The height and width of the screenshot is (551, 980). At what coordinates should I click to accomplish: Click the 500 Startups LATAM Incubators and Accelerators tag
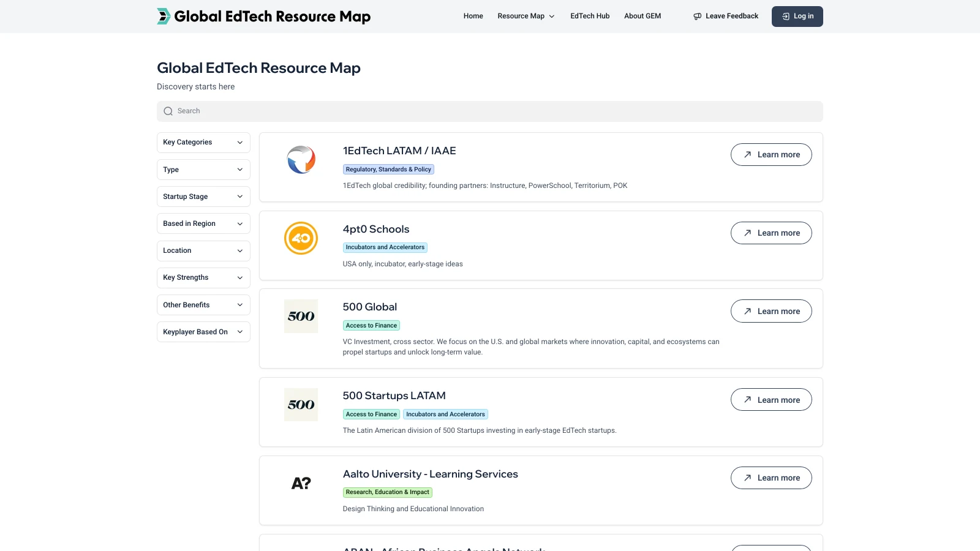click(445, 414)
